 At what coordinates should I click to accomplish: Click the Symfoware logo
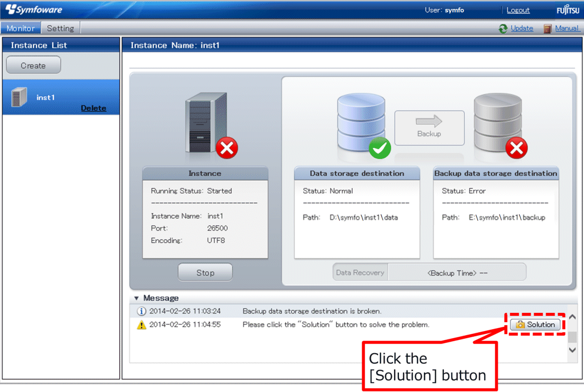click(34, 9)
